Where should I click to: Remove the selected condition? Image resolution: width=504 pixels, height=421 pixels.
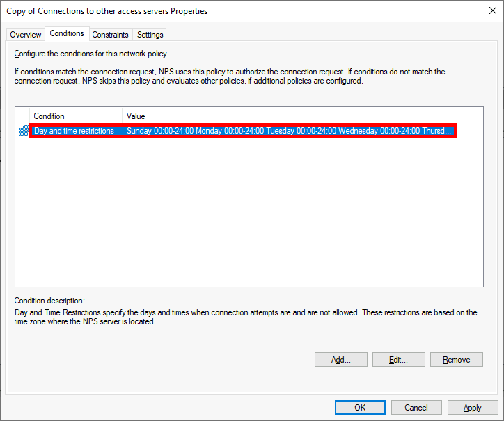(x=457, y=359)
